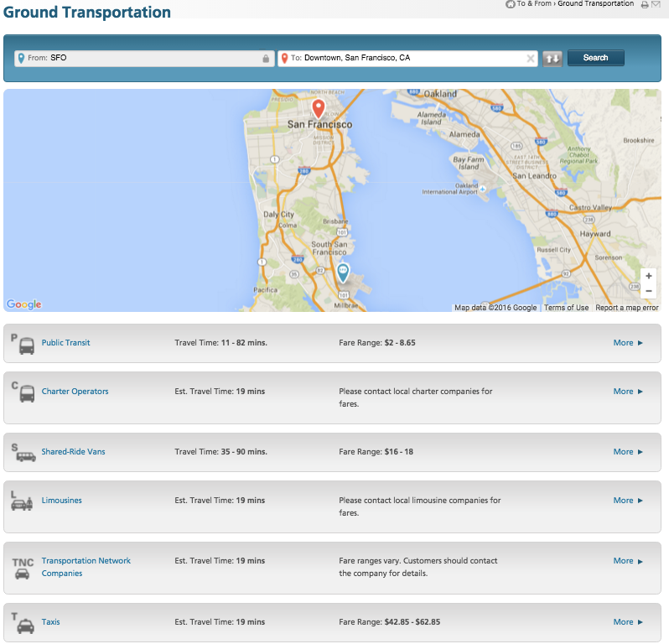Click the print page icon
The height and width of the screenshot is (644, 669).
pyautogui.click(x=645, y=5)
